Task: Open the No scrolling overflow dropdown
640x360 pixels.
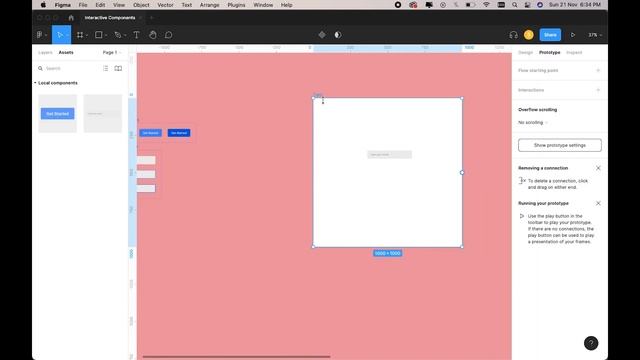Action: click(533, 122)
